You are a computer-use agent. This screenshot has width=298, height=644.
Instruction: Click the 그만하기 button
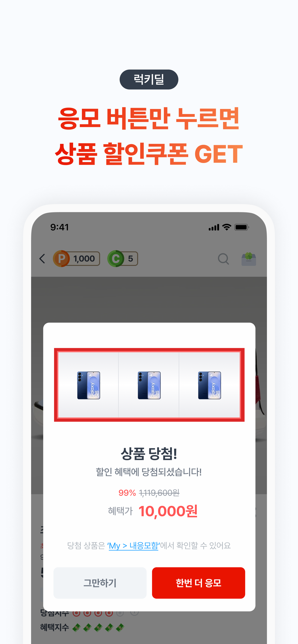click(x=100, y=583)
